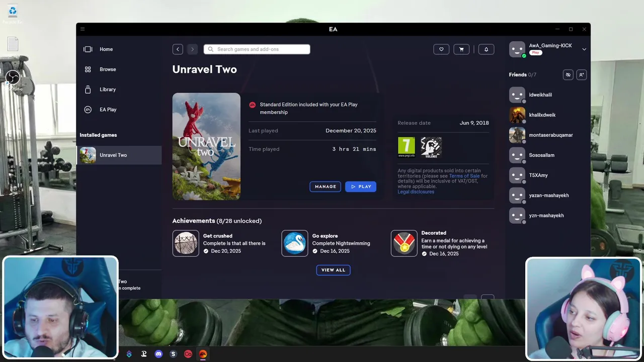Click the Decorated medal achievement icon
This screenshot has width=644, height=362.
(x=404, y=243)
